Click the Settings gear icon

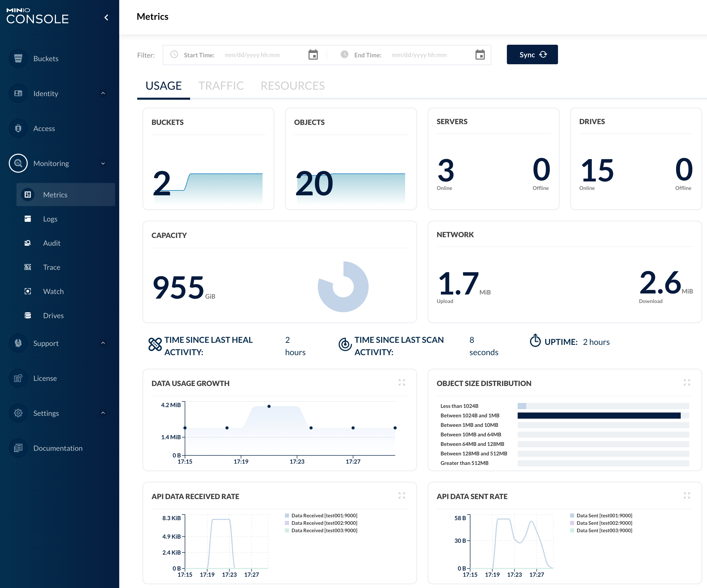[18, 413]
